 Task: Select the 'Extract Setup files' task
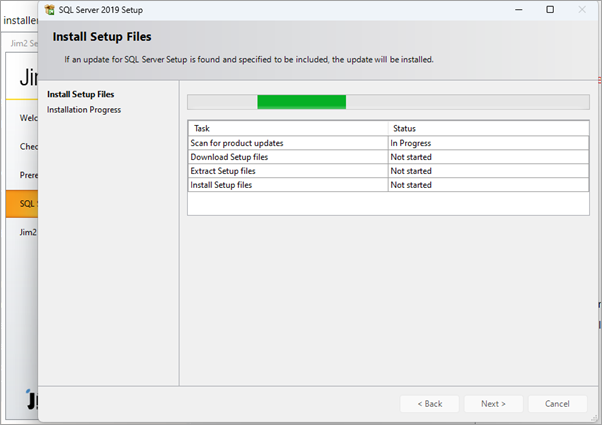point(388,171)
